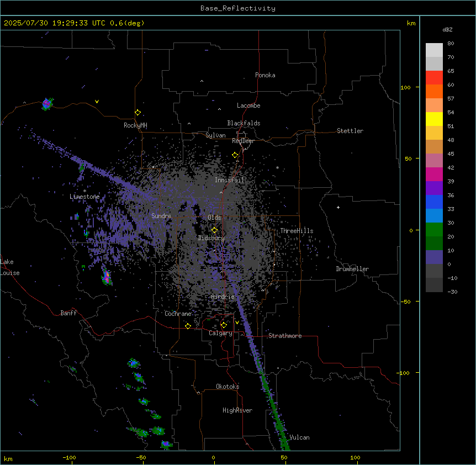This screenshot has width=476, height=465.
Task: Click the Base_Reflectivity title
Action: coord(238,8)
